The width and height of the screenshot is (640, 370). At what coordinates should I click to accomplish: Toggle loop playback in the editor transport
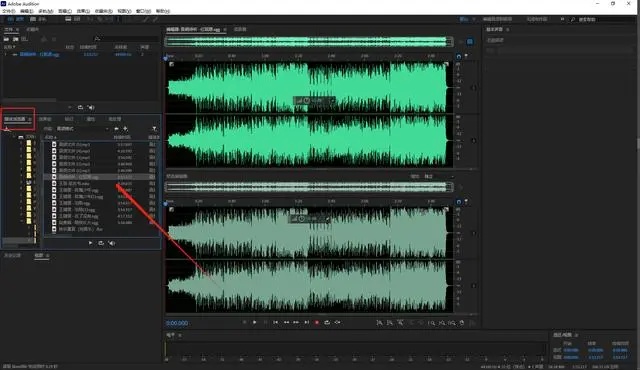click(327, 322)
